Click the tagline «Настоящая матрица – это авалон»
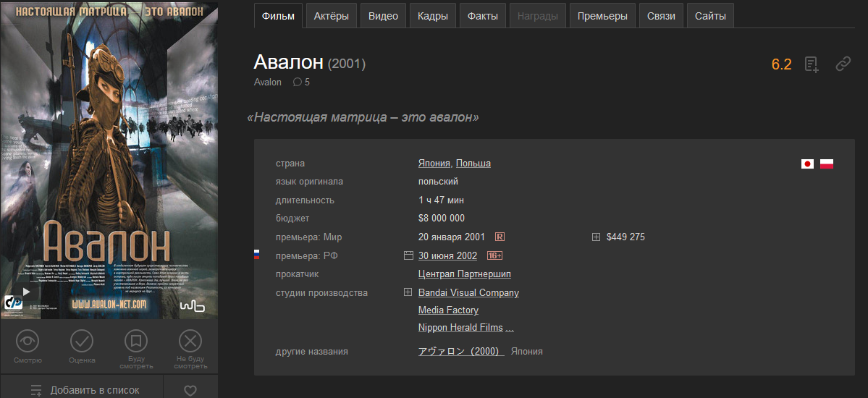 (363, 117)
